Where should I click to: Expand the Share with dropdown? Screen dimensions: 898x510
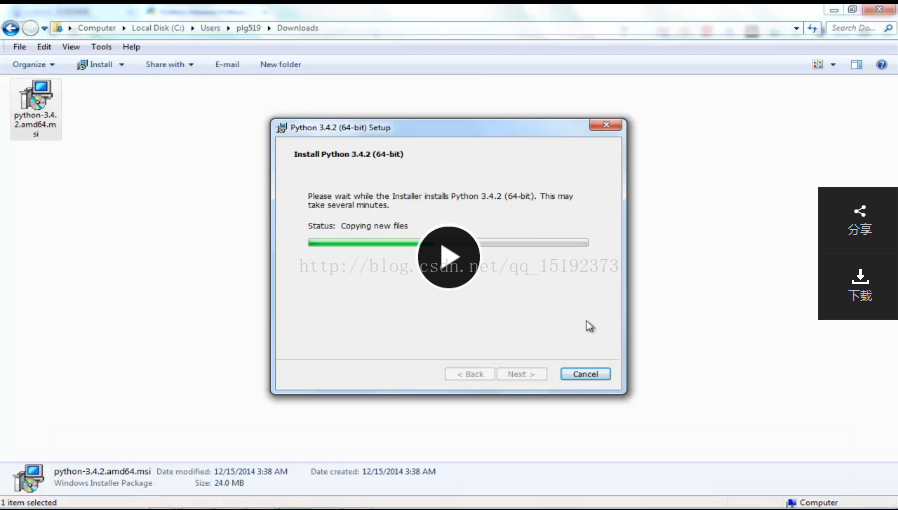click(170, 64)
